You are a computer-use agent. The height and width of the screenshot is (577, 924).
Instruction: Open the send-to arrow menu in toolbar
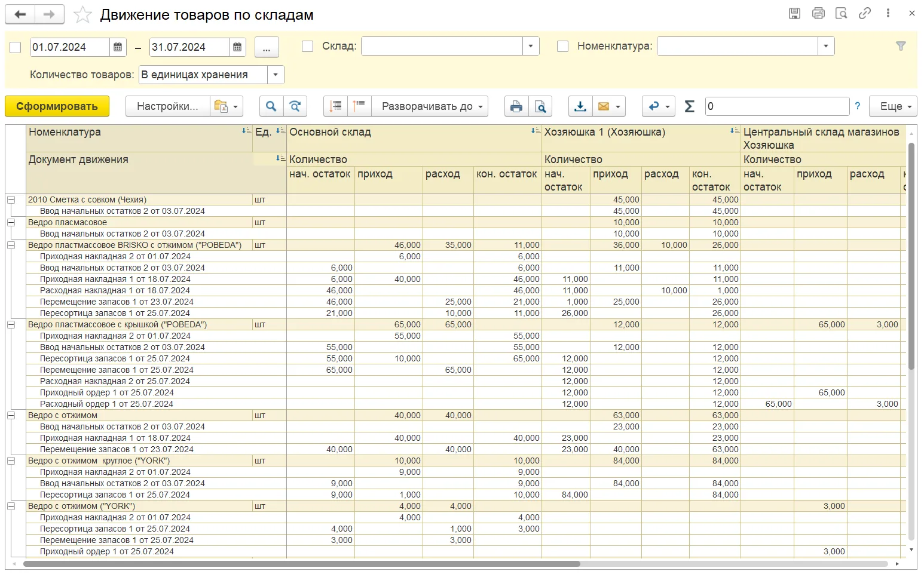click(659, 106)
